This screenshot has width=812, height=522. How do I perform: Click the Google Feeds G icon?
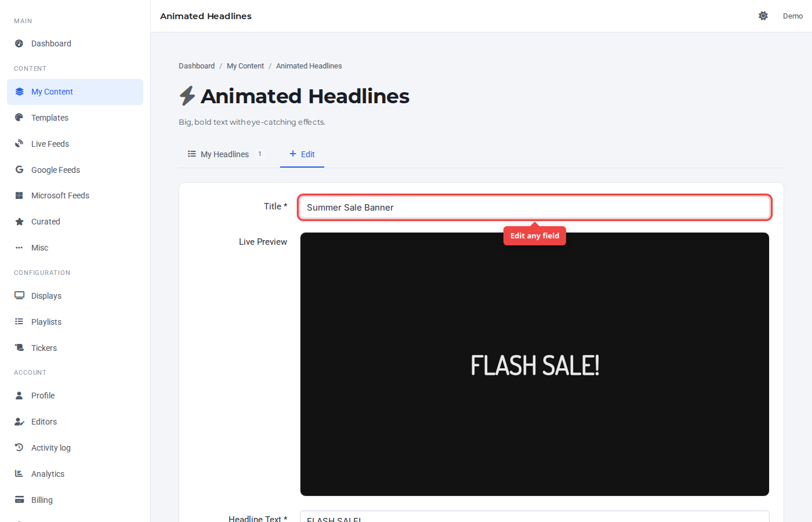(19, 170)
